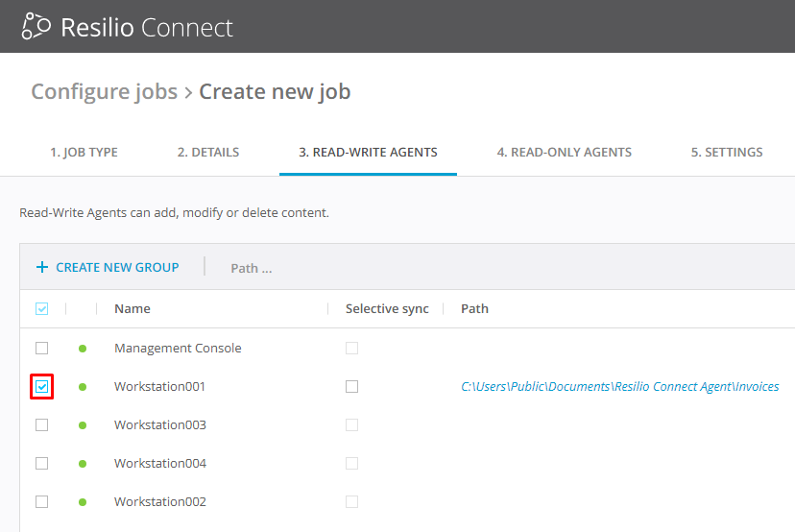Click Workstation002 green status dot
This screenshot has width=795, height=532.
[x=83, y=502]
